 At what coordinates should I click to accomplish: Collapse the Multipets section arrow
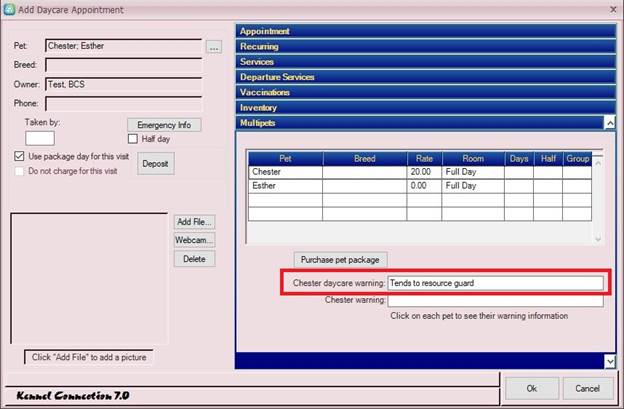[x=609, y=122]
